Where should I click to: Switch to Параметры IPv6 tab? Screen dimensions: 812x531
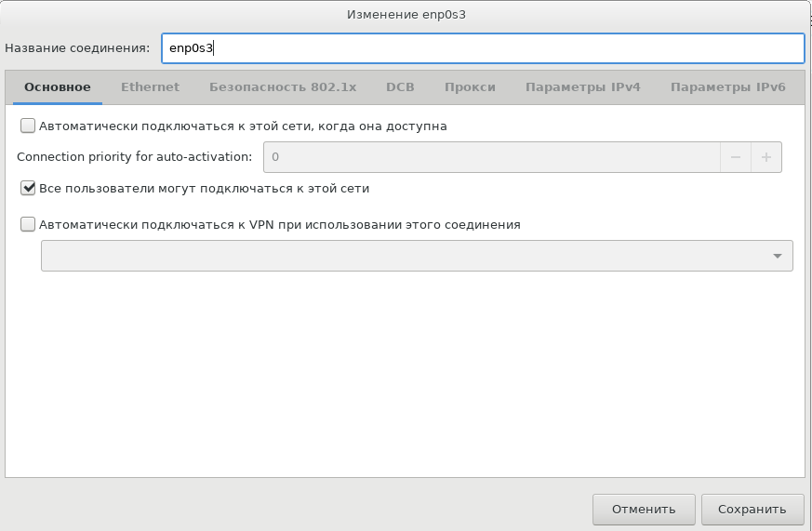pos(727,87)
